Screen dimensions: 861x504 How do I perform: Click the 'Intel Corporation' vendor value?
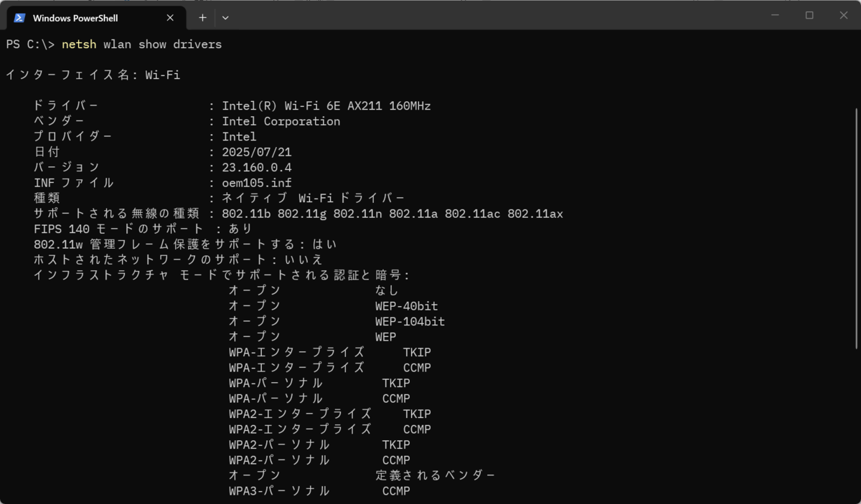[x=281, y=121]
